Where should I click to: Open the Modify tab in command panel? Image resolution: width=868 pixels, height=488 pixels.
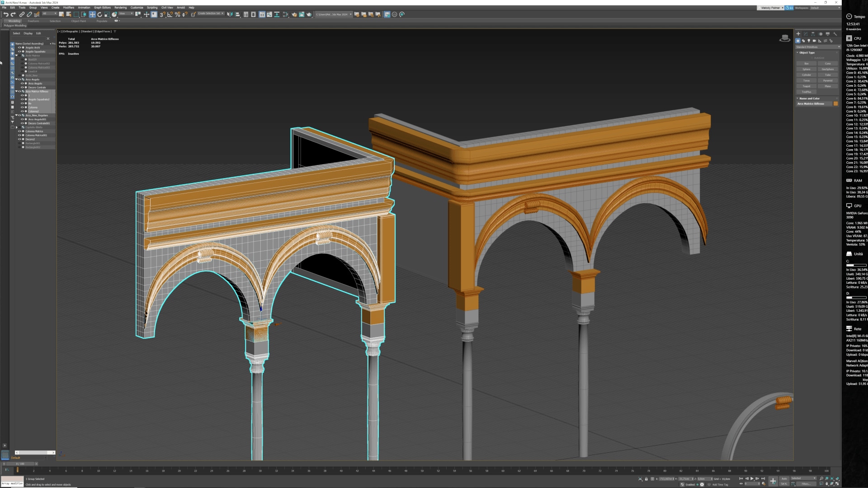(805, 34)
